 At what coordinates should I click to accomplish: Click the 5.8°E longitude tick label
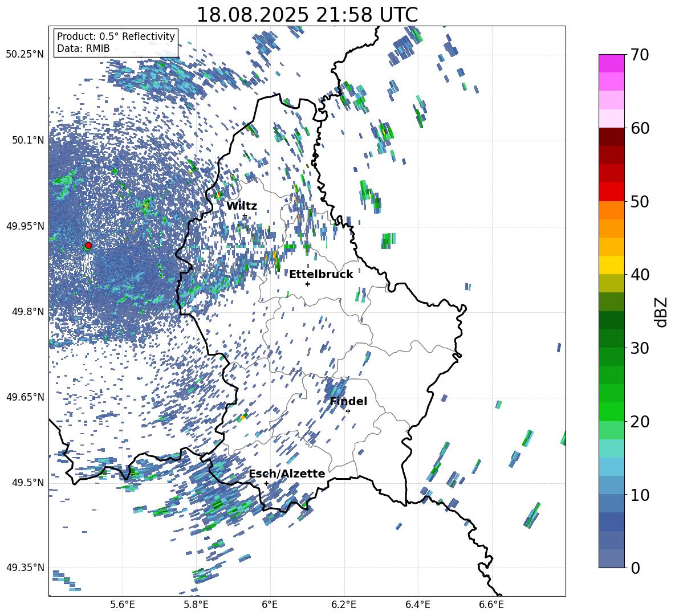(196, 605)
